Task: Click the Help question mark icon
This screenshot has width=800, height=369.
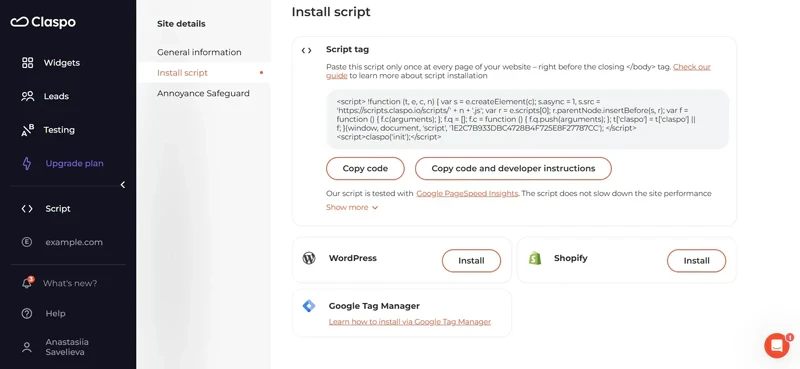Action: click(27, 313)
